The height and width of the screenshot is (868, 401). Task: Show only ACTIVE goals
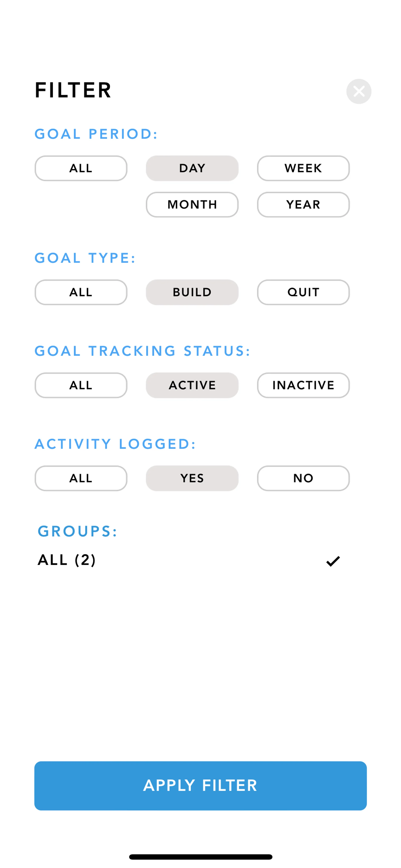click(192, 385)
